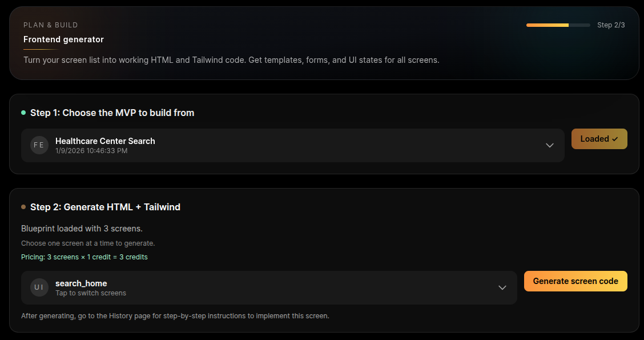Image resolution: width=644 pixels, height=340 pixels.
Task: Click the MVP timestamp 1/9/2026 10:46:33 PM
Action: [x=91, y=151]
